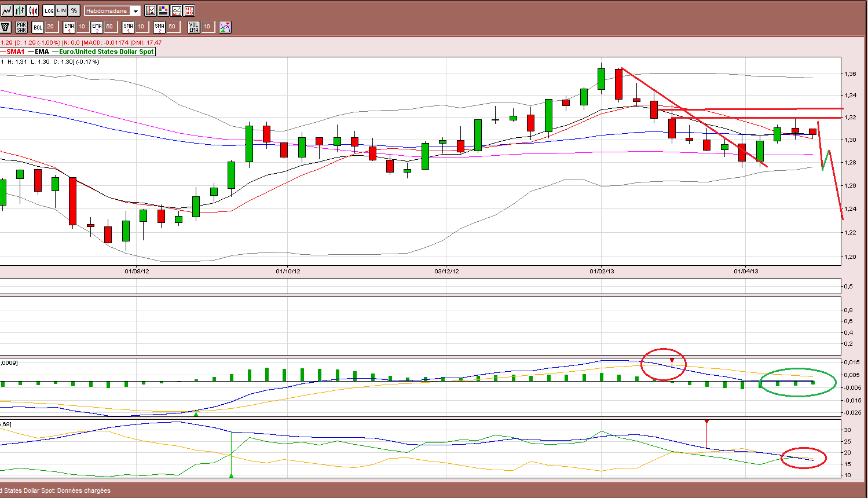The width and height of the screenshot is (868, 498).
Task: Click the MACD buy signal green triangle
Action: (196, 413)
